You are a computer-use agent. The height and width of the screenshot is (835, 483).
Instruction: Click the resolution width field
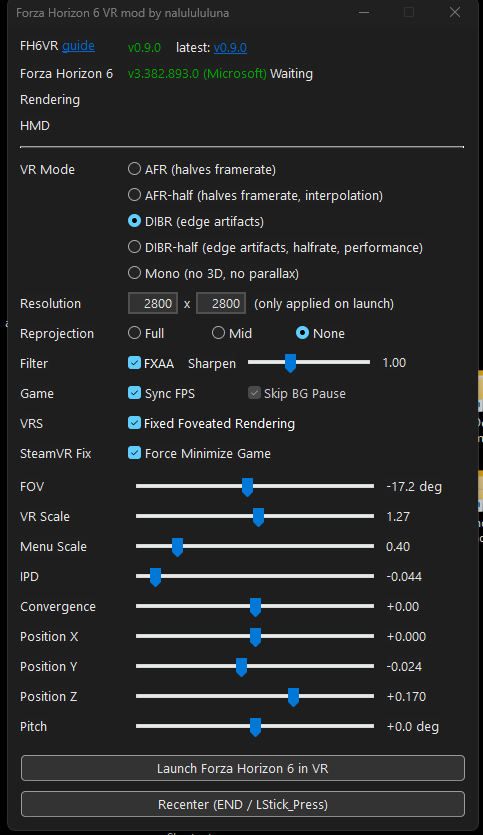pyautogui.click(x=153, y=304)
